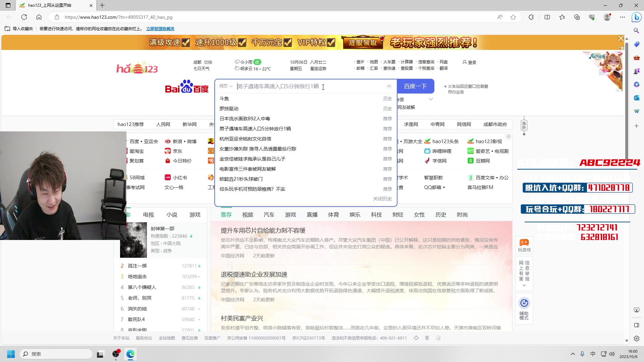Open the 翻译 translate tool link
Screen dimensions: 644x362
(x=444, y=68)
